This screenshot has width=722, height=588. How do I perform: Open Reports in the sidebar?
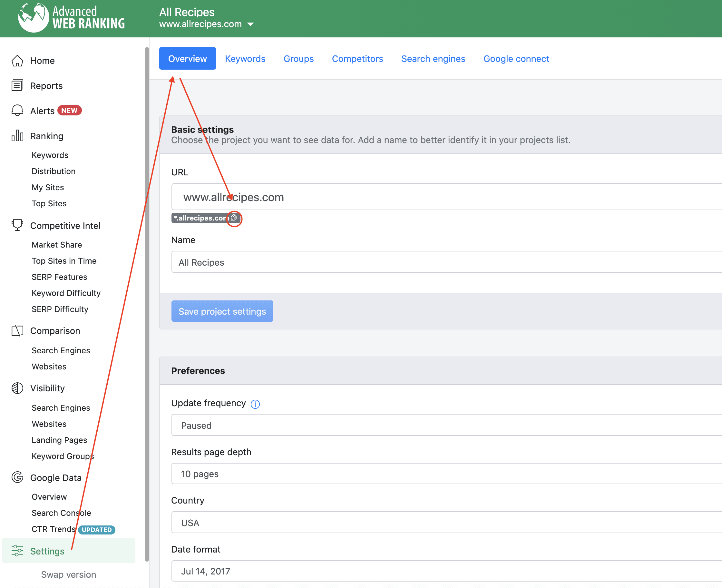tap(46, 86)
